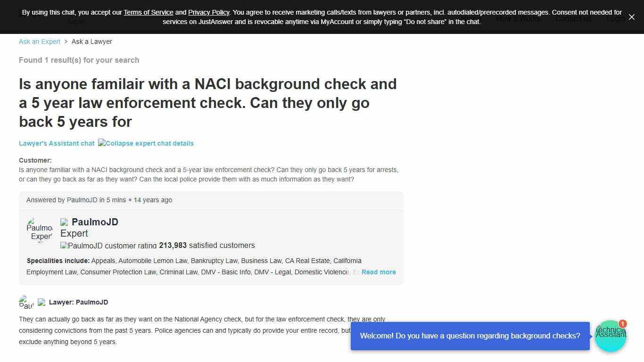Click the expert badge icon beside PaulmoJD name
644x362 pixels.
[x=64, y=222]
